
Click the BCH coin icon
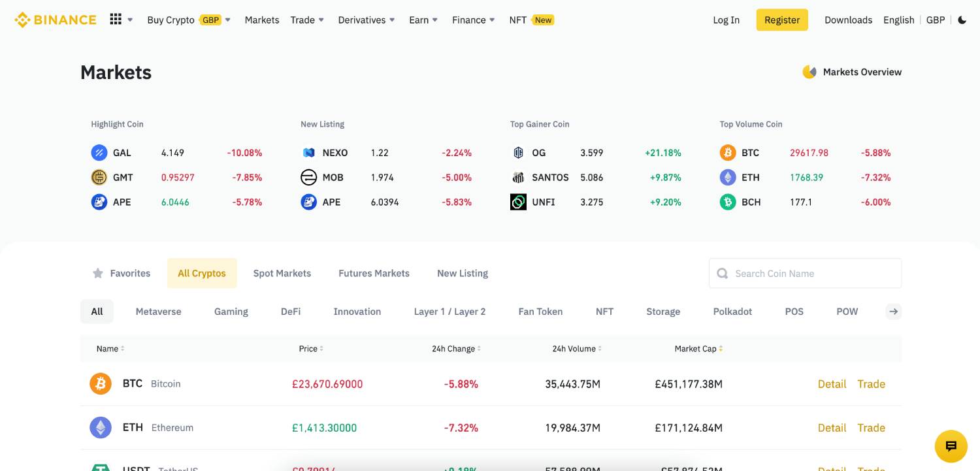point(728,202)
